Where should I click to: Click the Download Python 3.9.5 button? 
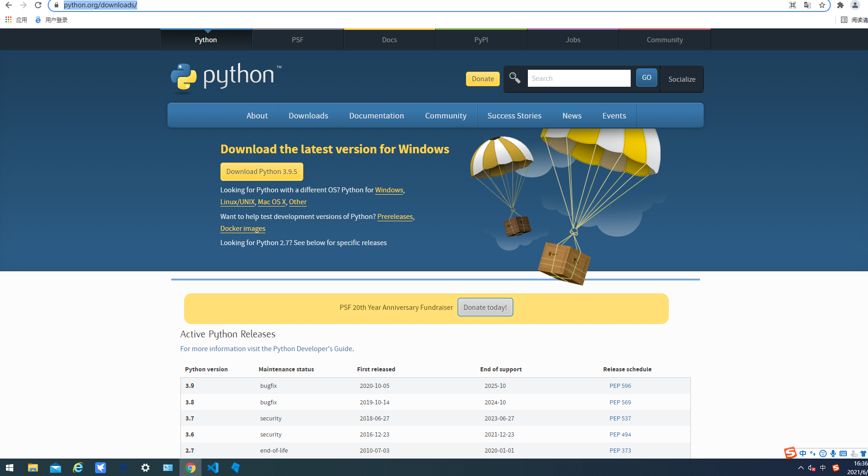(262, 171)
